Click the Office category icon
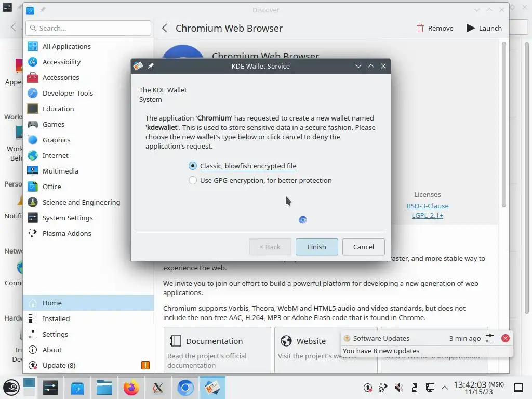The width and height of the screenshot is (532, 399). point(33,187)
